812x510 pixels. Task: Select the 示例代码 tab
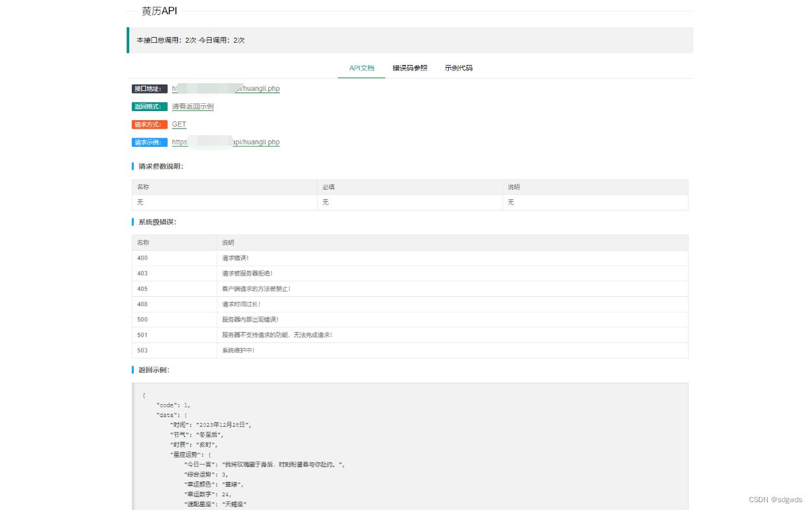pos(459,68)
